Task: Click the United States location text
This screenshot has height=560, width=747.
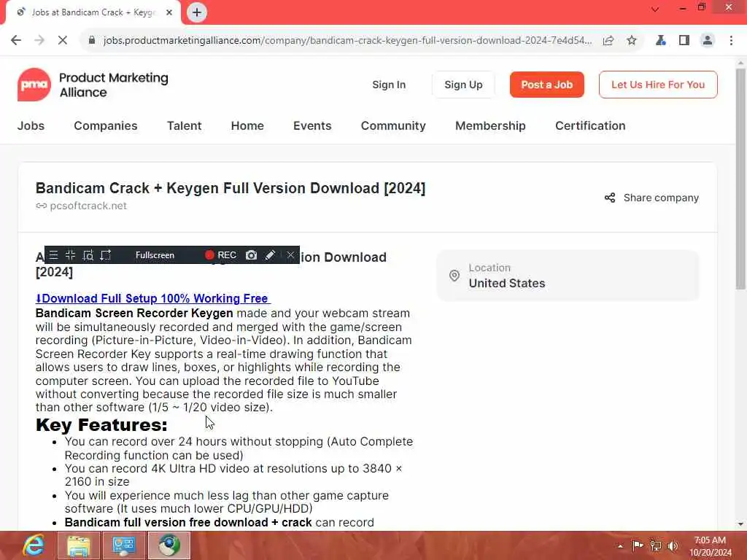Action: pyautogui.click(x=507, y=284)
